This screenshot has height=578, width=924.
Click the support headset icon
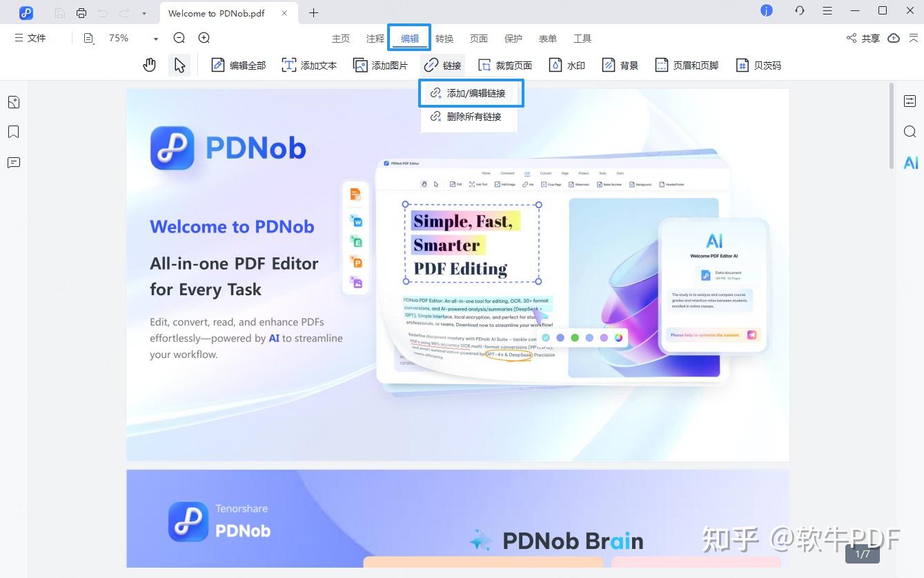coord(800,11)
